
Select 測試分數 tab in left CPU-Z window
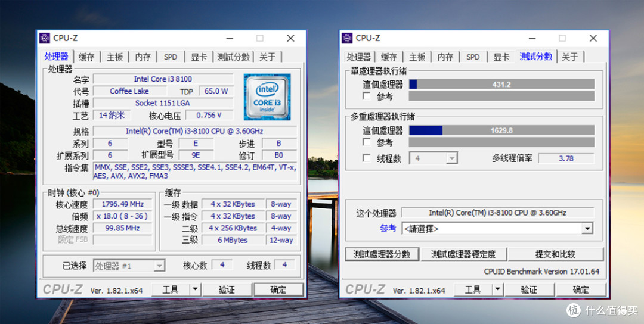233,57
